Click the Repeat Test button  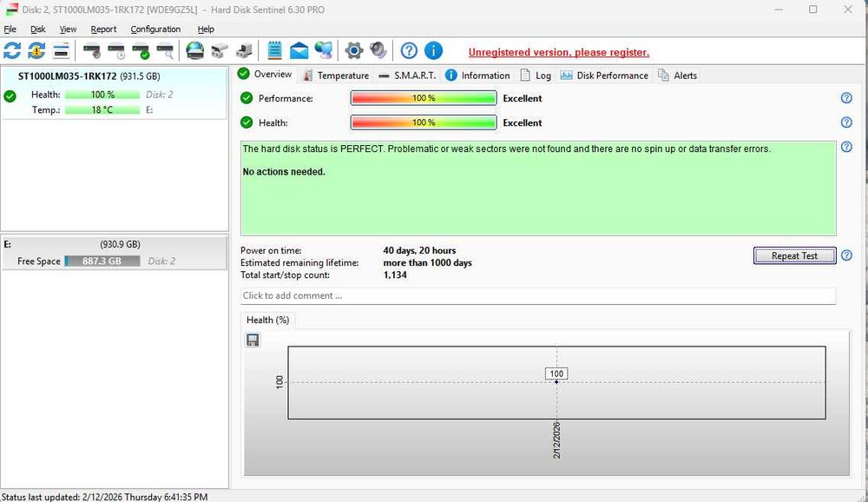point(794,255)
